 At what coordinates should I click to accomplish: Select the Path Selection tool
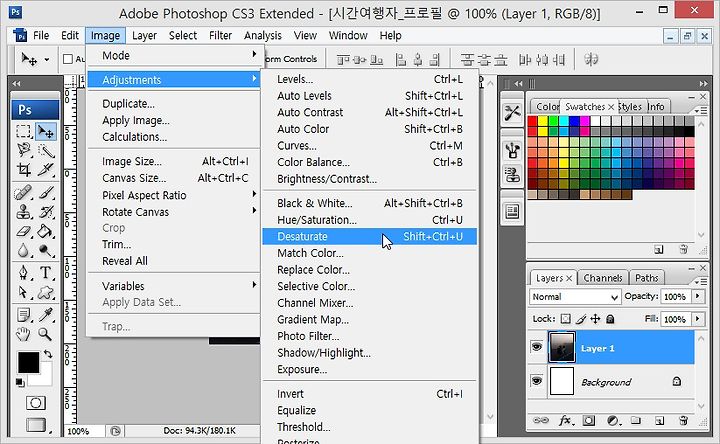(23, 292)
